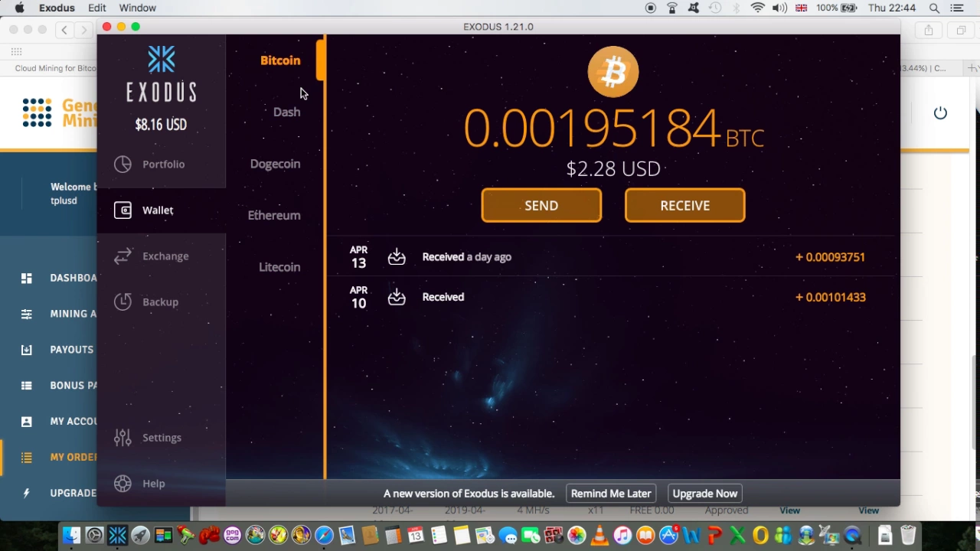This screenshot has height=551, width=980.
Task: Switch to the Dogecoin wallet
Action: [275, 164]
